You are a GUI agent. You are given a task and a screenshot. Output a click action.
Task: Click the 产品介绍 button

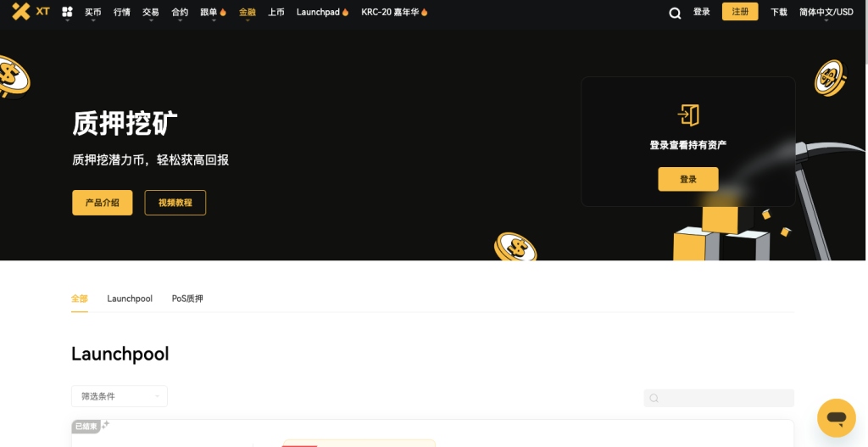pos(103,203)
